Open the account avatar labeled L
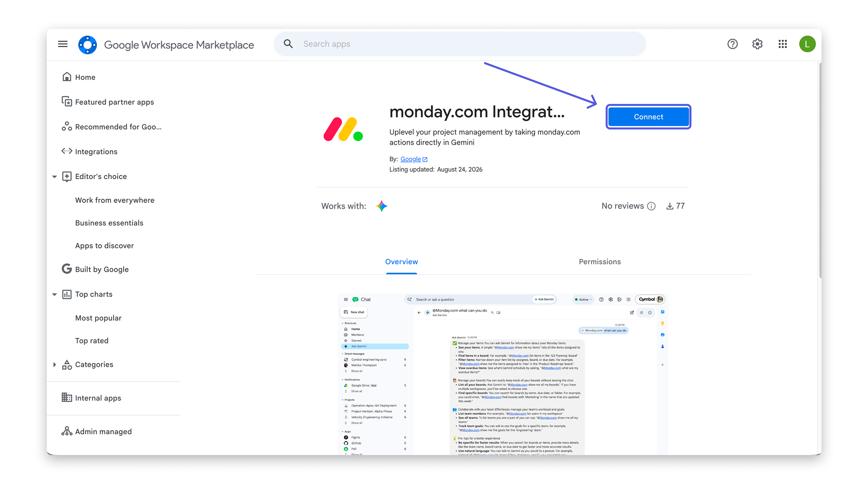Screen dimensions: 868x484 pos(807,44)
